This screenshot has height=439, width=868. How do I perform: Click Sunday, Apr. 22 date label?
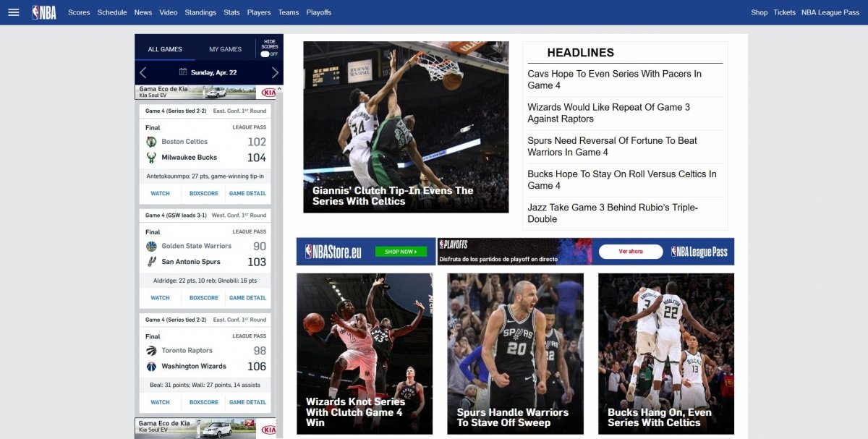pos(213,72)
